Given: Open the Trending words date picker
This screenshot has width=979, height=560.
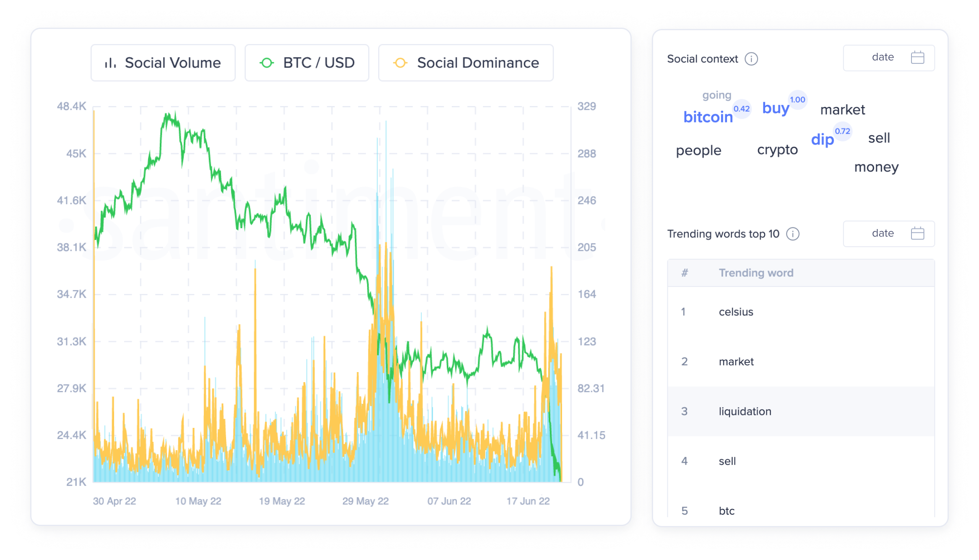Looking at the screenshot, I should pos(888,233).
